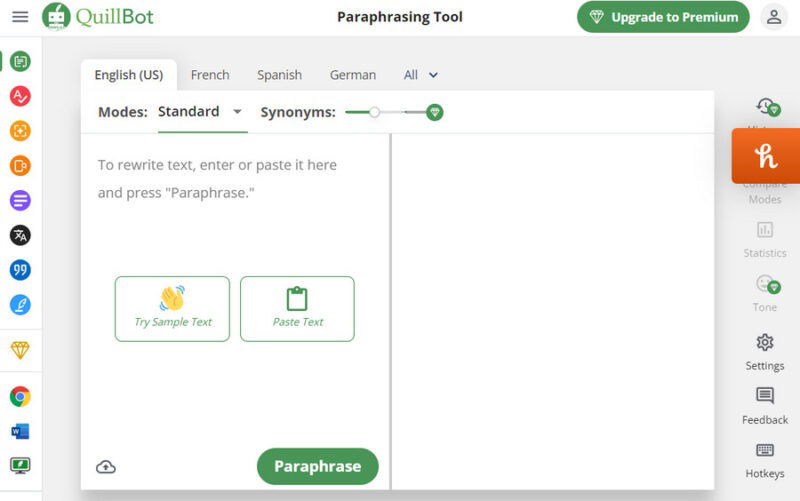Open the hamburger navigation menu
The image size is (800, 501).
[x=20, y=17]
